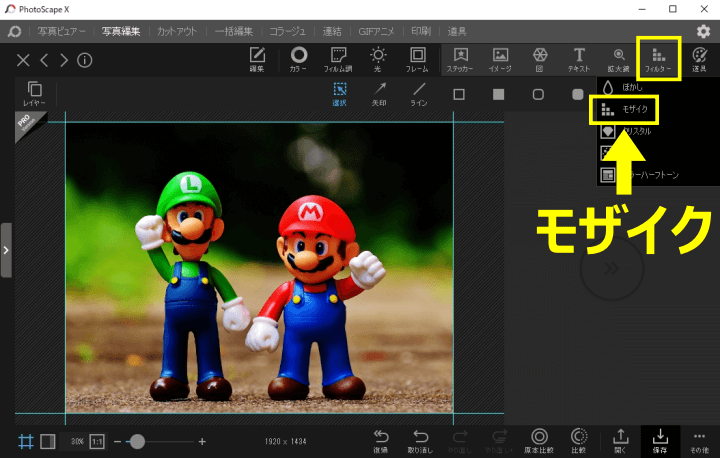Pick the filled square shape
The image size is (720, 458).
tap(498, 94)
